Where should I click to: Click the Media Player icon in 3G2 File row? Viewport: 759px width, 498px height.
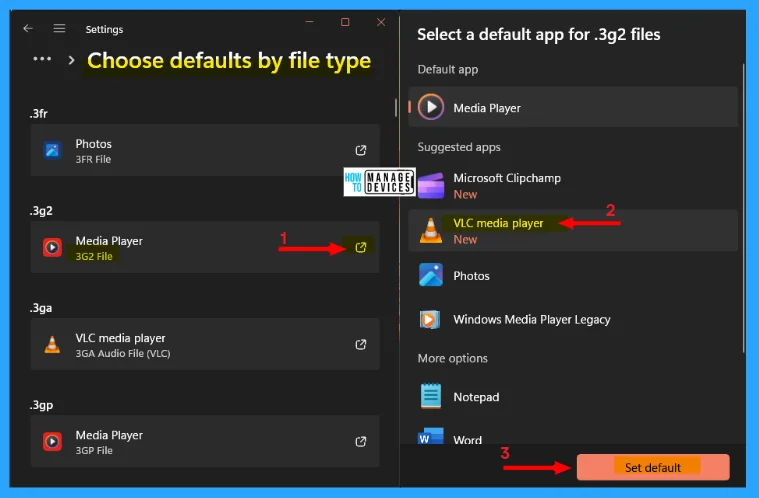click(x=52, y=247)
